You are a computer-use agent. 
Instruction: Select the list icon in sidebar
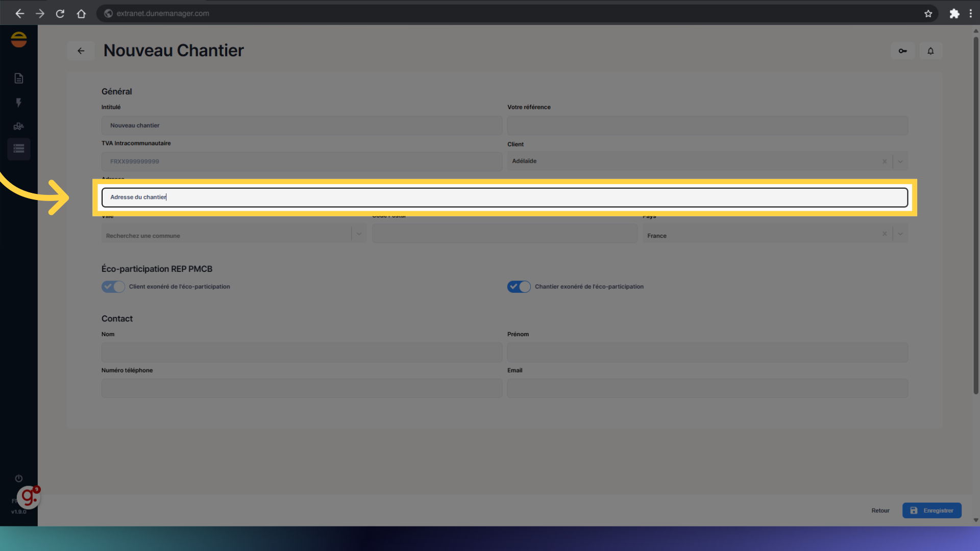(x=19, y=148)
